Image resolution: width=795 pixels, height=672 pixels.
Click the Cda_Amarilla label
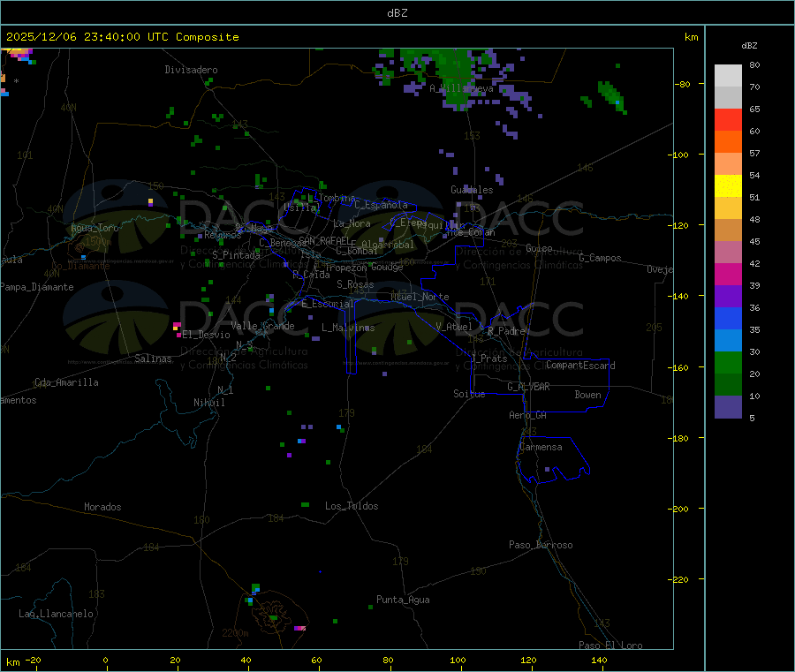point(66,382)
